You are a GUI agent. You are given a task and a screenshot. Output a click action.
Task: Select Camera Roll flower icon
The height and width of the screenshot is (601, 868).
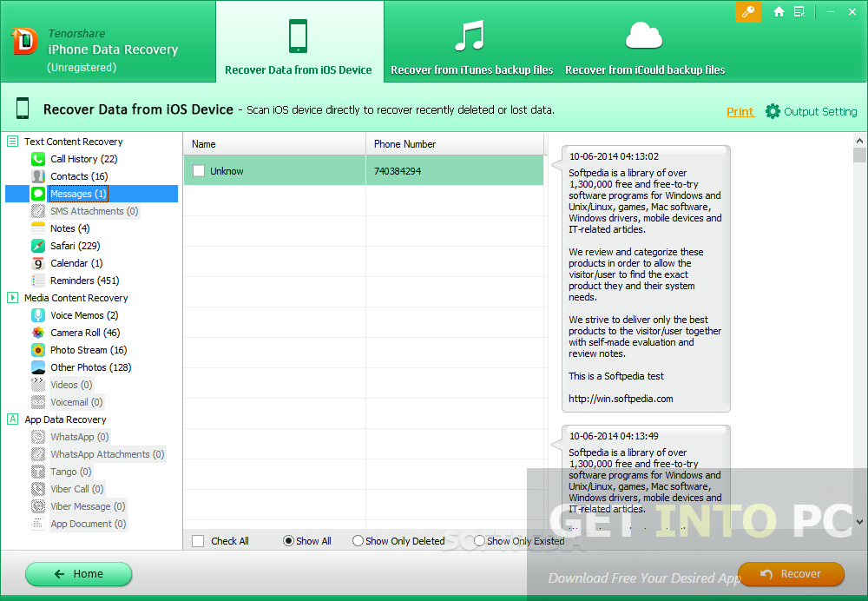click(x=38, y=333)
